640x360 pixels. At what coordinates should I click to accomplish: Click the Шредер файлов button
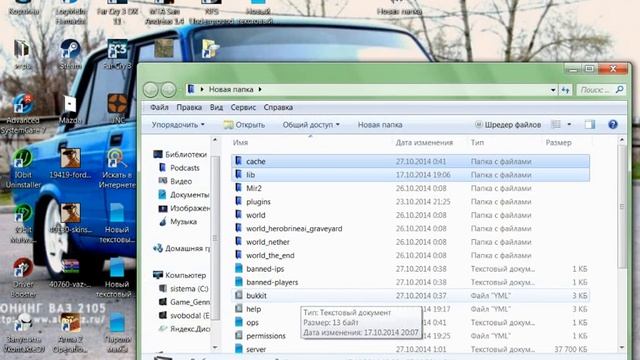[x=508, y=124]
